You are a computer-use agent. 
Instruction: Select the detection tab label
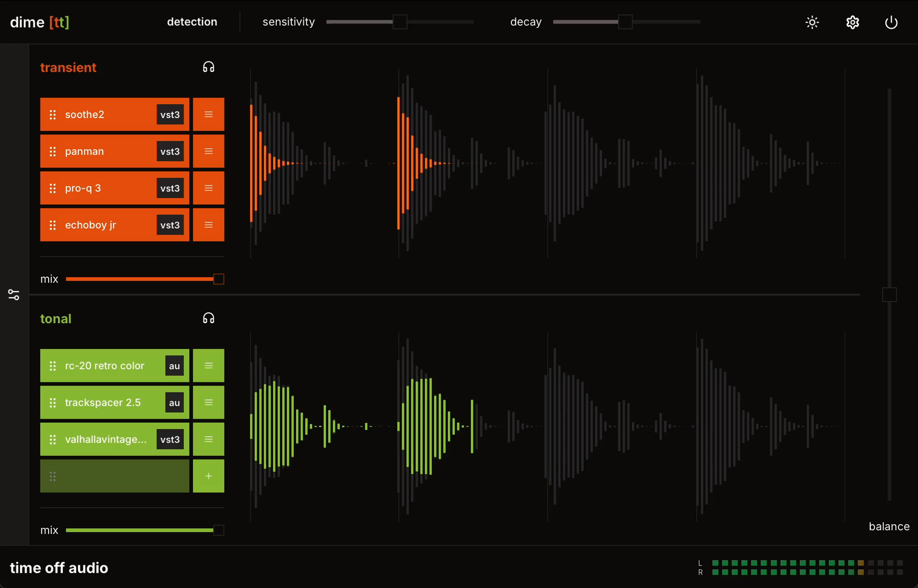(192, 22)
